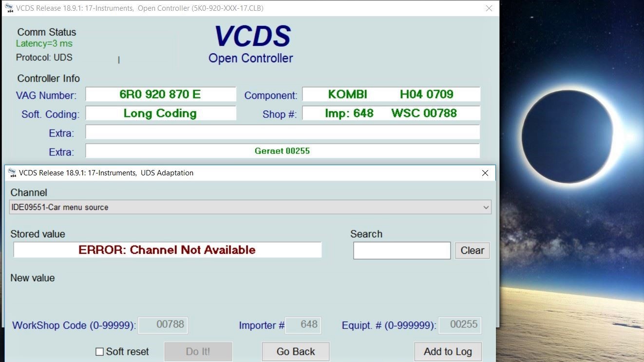The width and height of the screenshot is (644, 362).
Task: Click the VCDS icon in Open Controller title bar
Action: coord(9,8)
